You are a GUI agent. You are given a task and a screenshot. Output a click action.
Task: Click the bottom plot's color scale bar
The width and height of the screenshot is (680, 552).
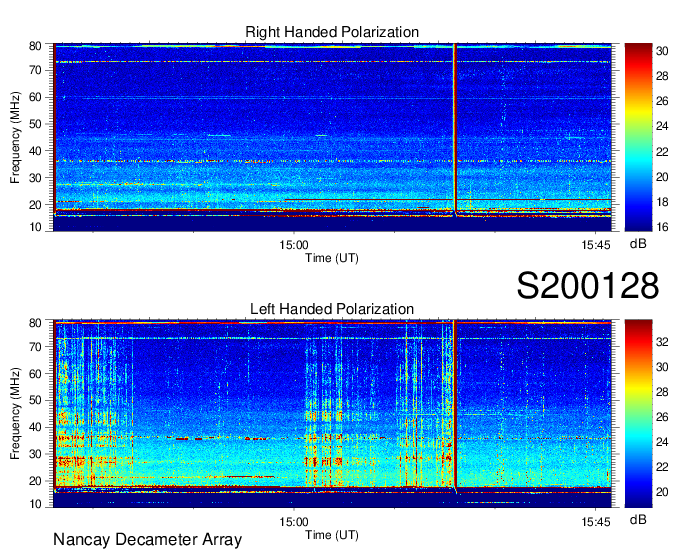[638, 414]
